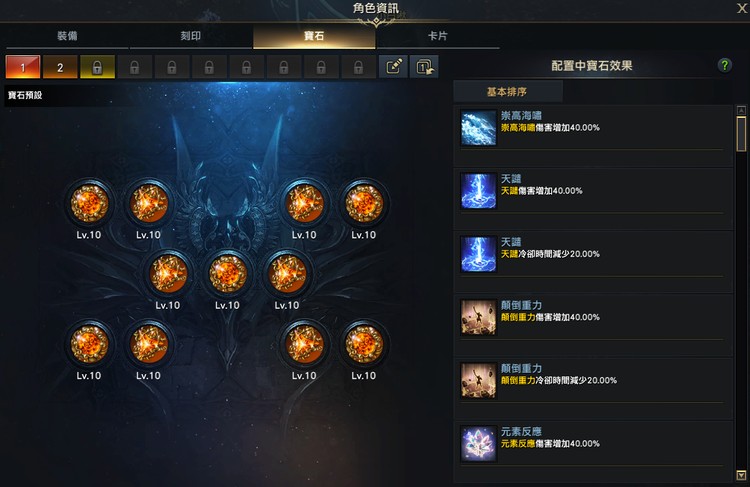
Task: Click the gem effects scrollbar thumb
Action: pos(741,134)
